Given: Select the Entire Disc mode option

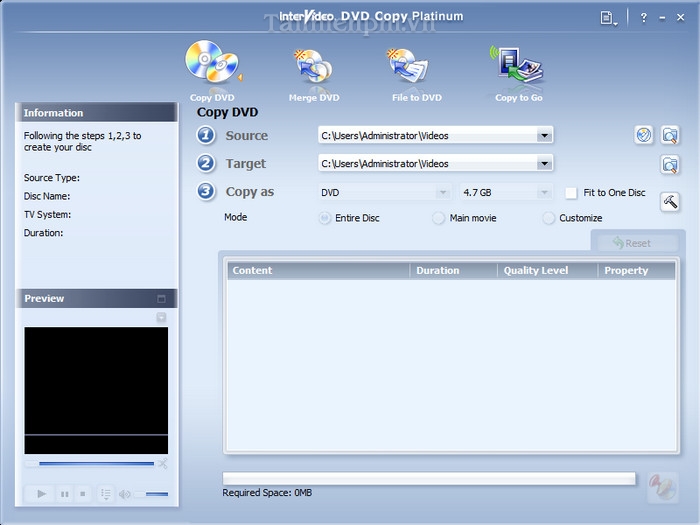Looking at the screenshot, I should (x=325, y=218).
